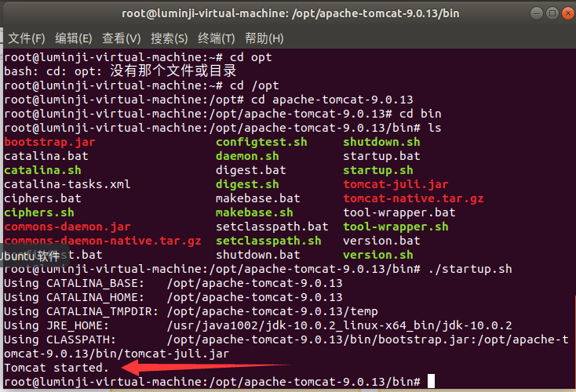
Task: Click the bash error '没有那个文件或目录' line
Action: click(x=120, y=71)
